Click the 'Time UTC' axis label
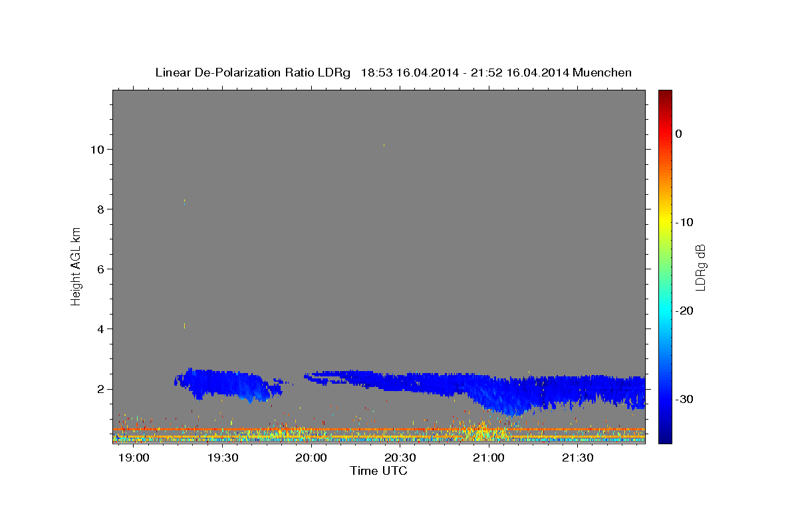This screenshot has height=532, width=798. [x=378, y=471]
